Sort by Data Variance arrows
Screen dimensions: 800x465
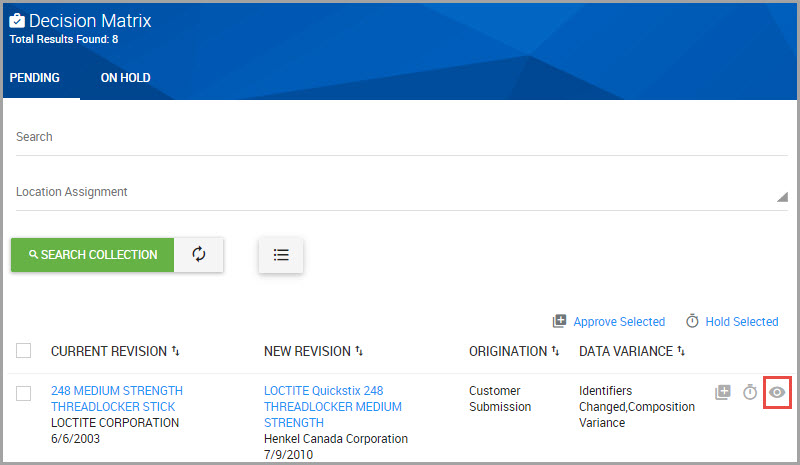681,351
